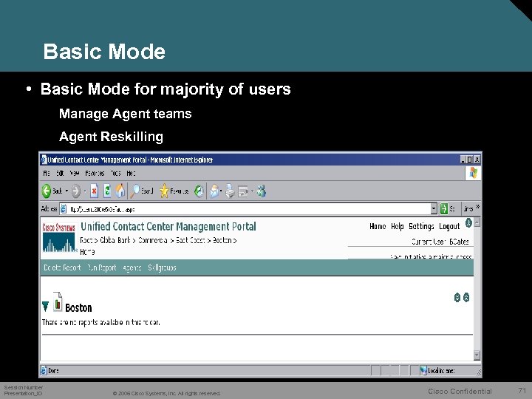Click the Done status page icon
Screen dimensions: 532x399
44,370
